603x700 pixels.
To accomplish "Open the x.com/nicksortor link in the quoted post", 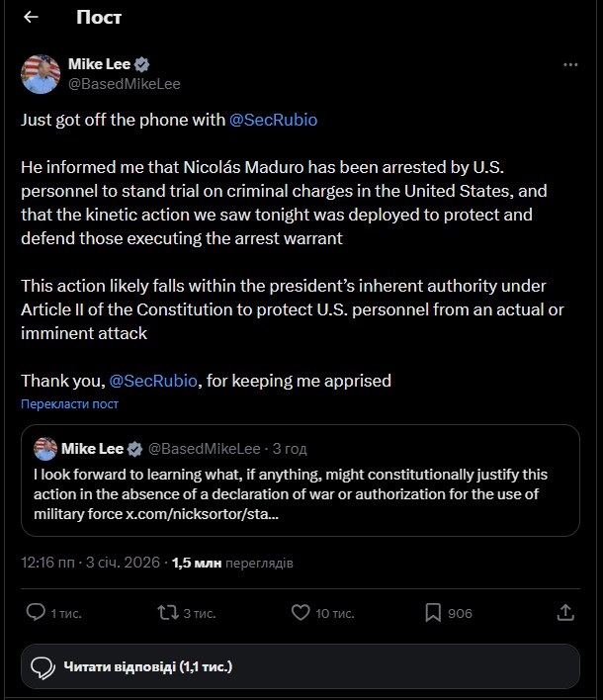I will 203,514.
